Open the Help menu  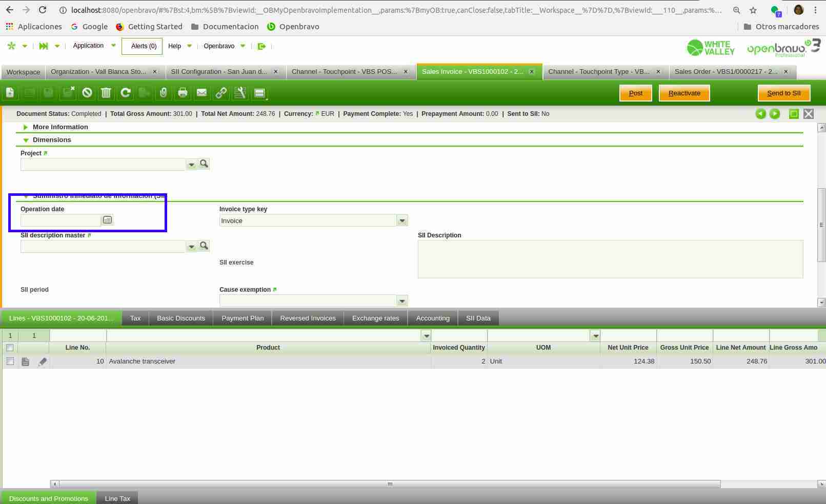click(x=179, y=46)
